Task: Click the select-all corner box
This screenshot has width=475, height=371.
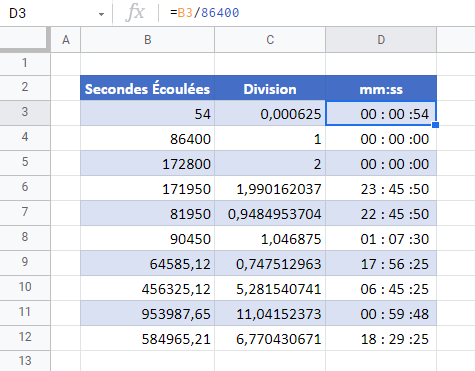Action: click(x=24, y=39)
